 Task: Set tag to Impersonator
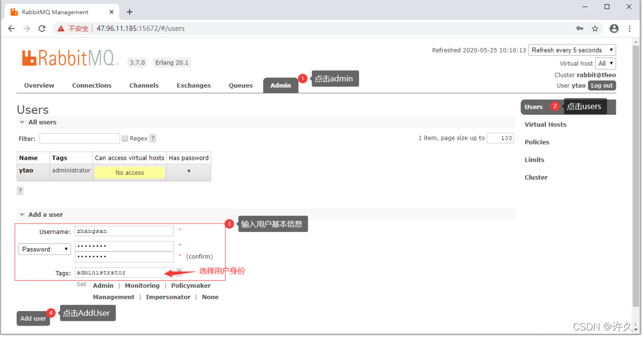(x=168, y=297)
